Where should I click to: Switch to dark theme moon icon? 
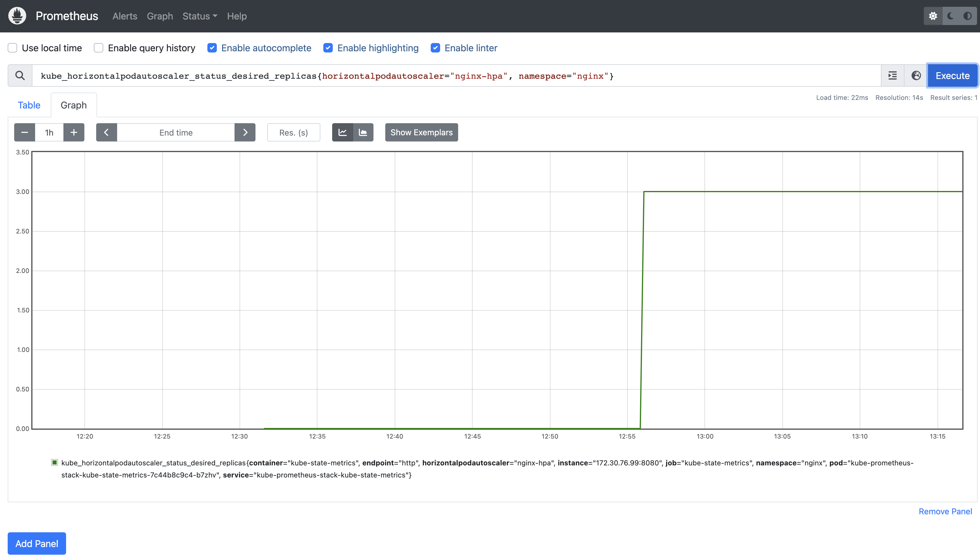950,16
